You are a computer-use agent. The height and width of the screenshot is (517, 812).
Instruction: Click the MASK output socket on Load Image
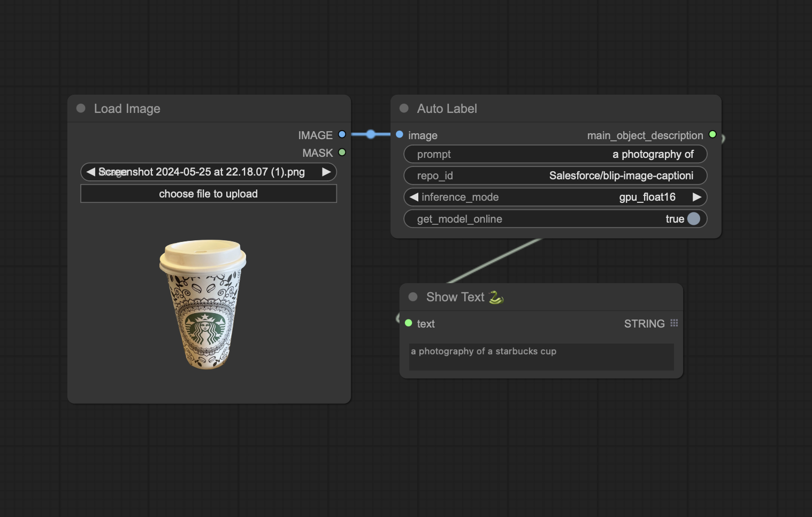click(342, 153)
